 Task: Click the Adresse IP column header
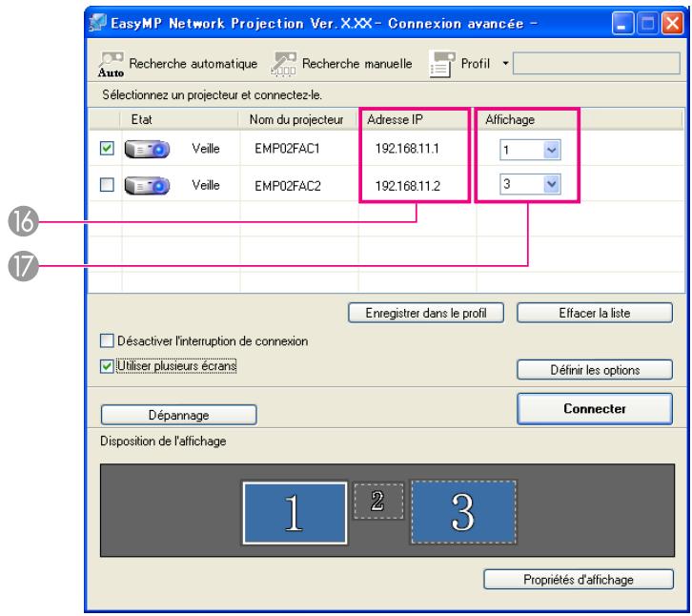[417, 119]
